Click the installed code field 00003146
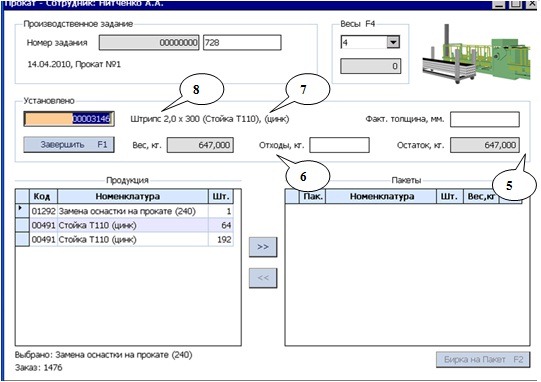Viewport: 541px width, 382px height. tap(69, 119)
